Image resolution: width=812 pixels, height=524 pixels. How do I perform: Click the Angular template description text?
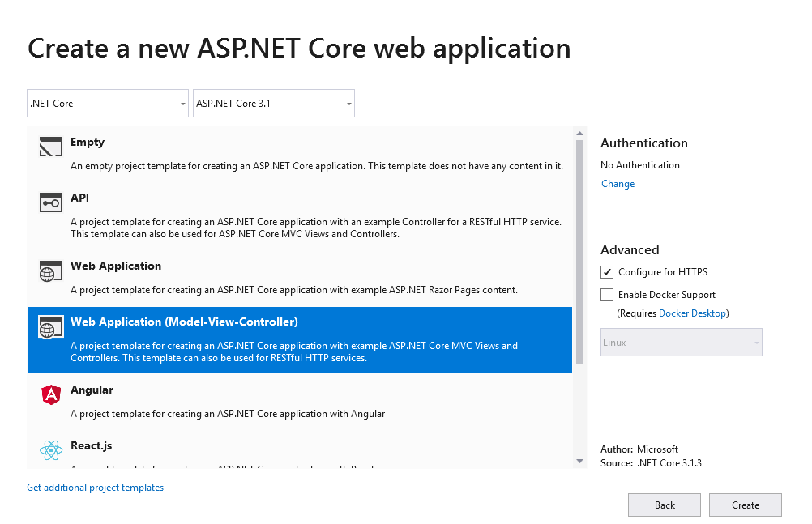click(x=228, y=414)
